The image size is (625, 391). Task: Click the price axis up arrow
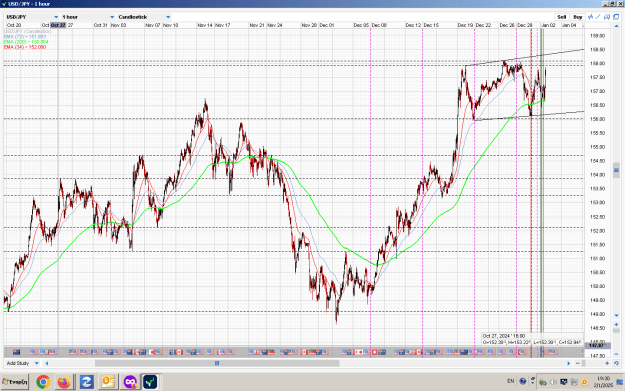(x=616, y=27)
